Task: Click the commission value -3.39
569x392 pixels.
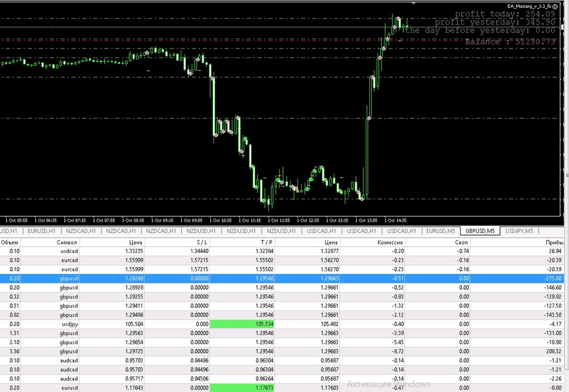Action: point(398,333)
